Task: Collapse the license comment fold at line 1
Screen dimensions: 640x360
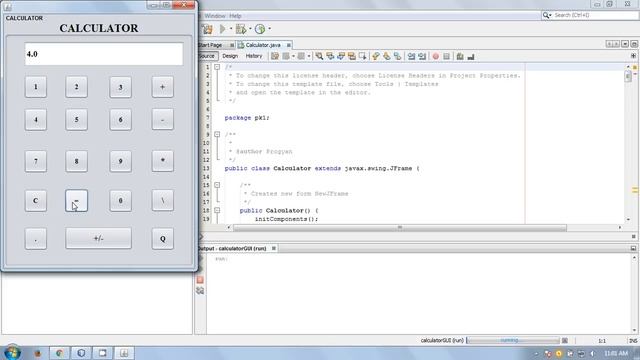Action: point(217,67)
